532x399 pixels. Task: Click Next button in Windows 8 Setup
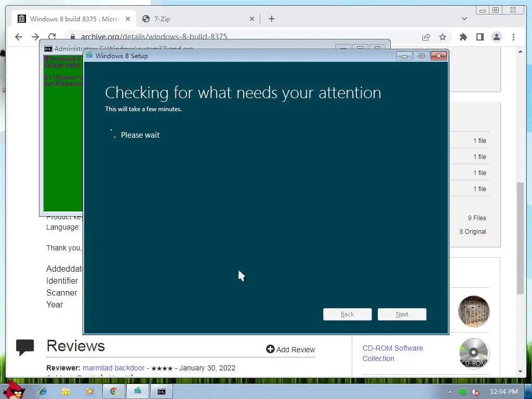402,314
